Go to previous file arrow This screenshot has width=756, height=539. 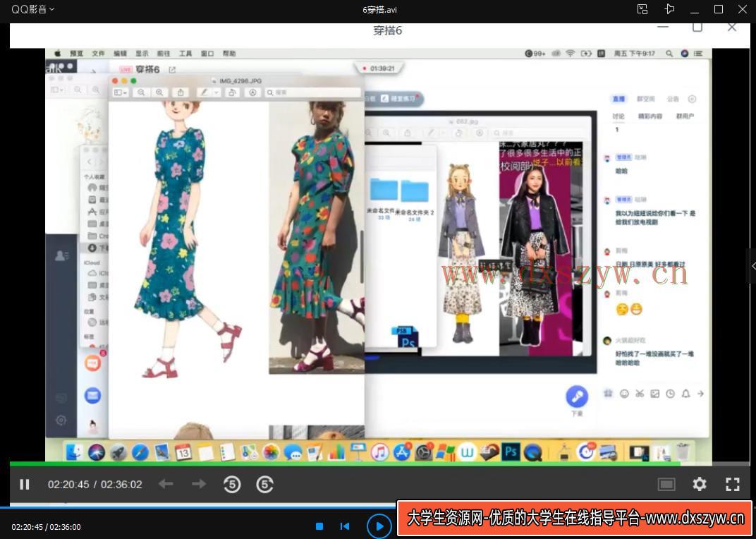point(166,484)
